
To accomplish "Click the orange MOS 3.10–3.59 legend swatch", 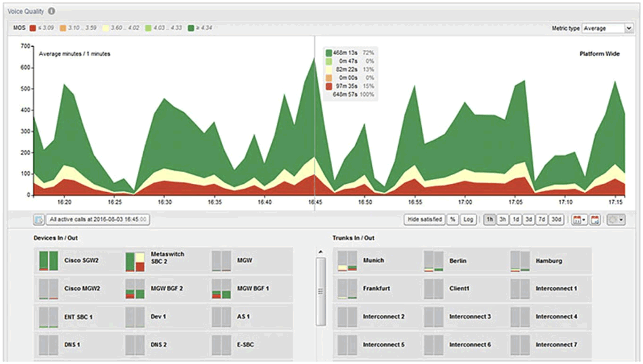I will (63, 28).
